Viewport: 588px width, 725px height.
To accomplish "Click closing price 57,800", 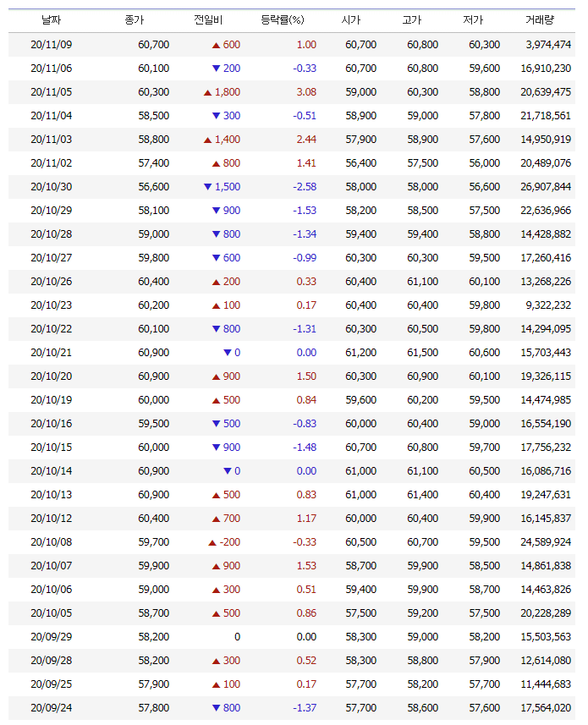I will point(154,708).
